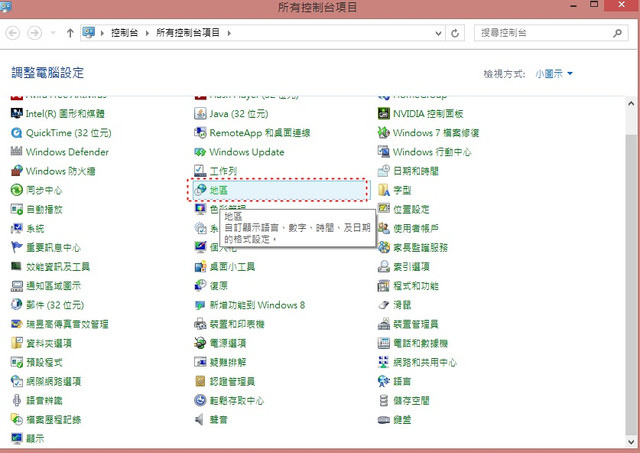Open Java (32 位元) icon
The height and width of the screenshot is (453, 640).
coord(200,113)
